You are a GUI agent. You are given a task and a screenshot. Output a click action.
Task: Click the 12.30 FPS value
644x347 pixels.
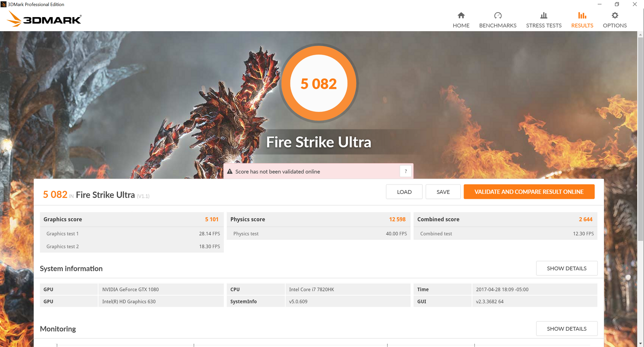click(x=583, y=234)
